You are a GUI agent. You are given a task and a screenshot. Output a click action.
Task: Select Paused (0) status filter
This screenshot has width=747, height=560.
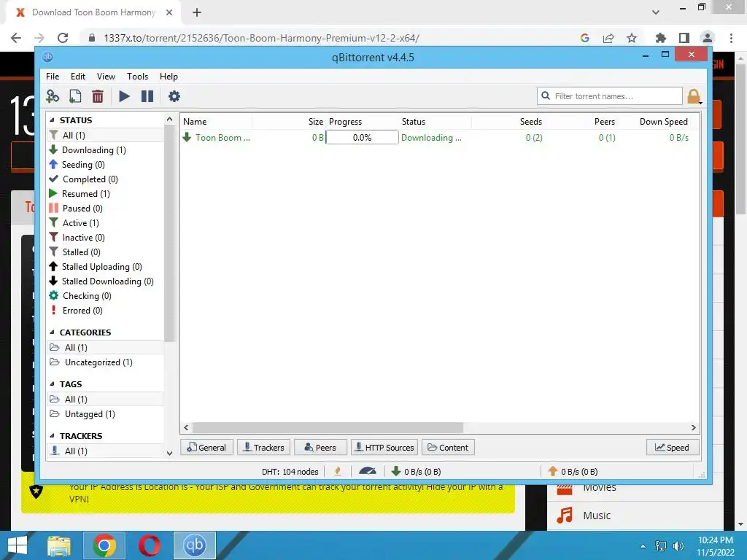click(105, 209)
